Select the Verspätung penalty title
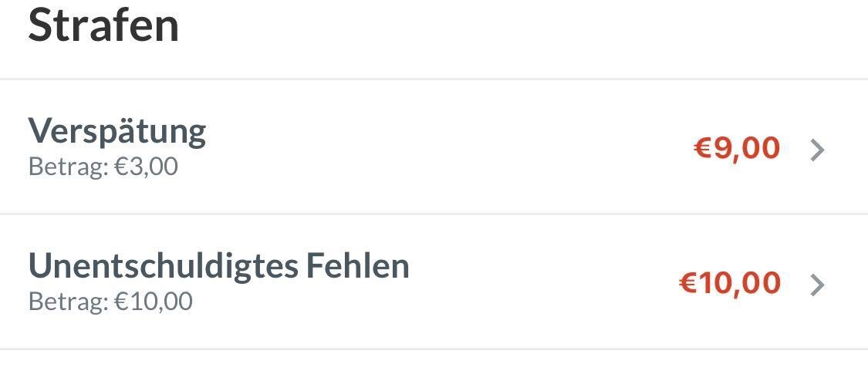This screenshot has width=868, height=371. tap(117, 131)
